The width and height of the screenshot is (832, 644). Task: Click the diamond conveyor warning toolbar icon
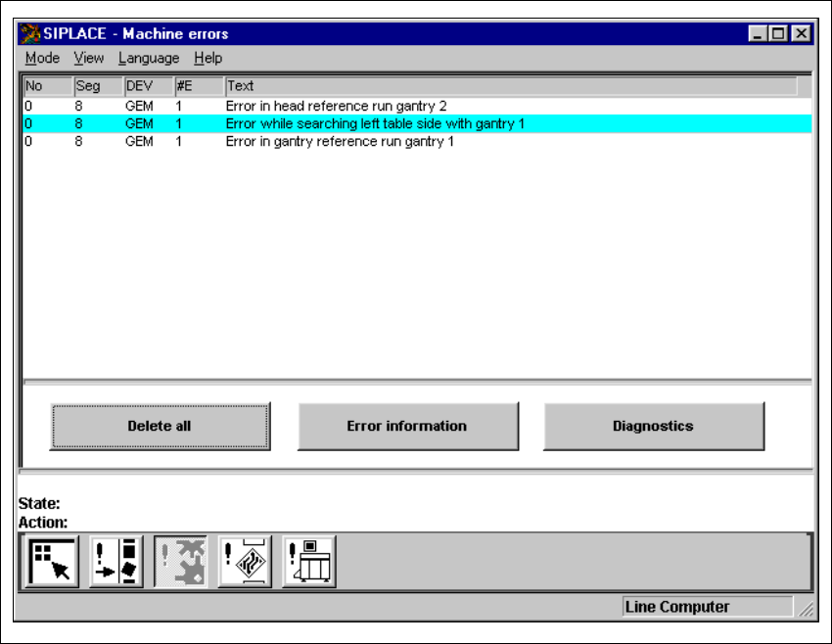click(x=245, y=561)
